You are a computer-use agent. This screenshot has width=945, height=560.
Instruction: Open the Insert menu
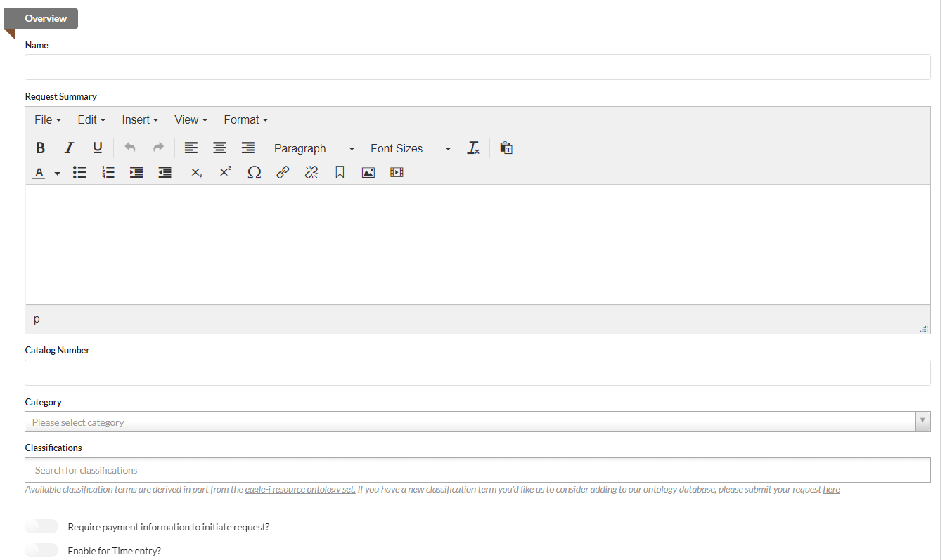coord(140,120)
